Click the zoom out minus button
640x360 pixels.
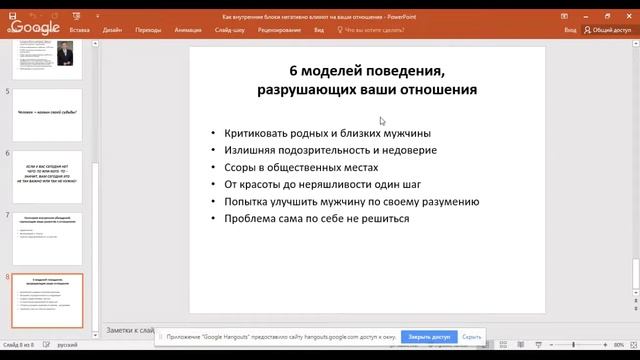(x=551, y=345)
